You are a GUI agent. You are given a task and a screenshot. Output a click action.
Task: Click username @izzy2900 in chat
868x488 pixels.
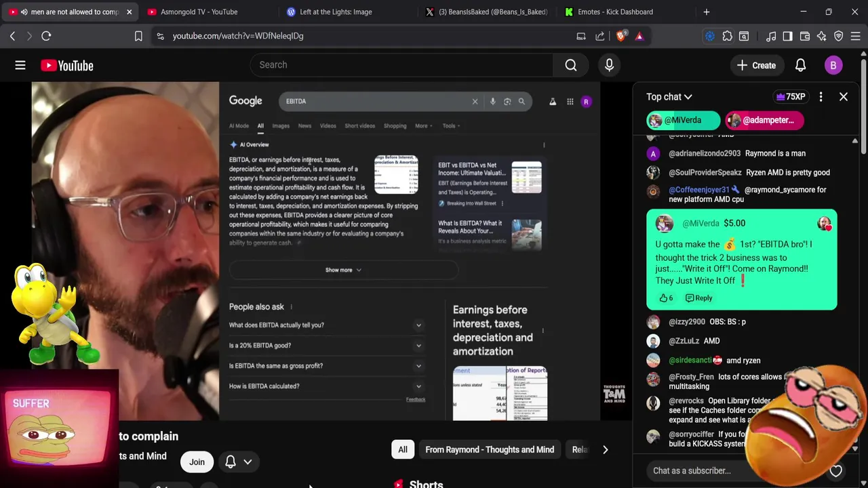coord(687,322)
